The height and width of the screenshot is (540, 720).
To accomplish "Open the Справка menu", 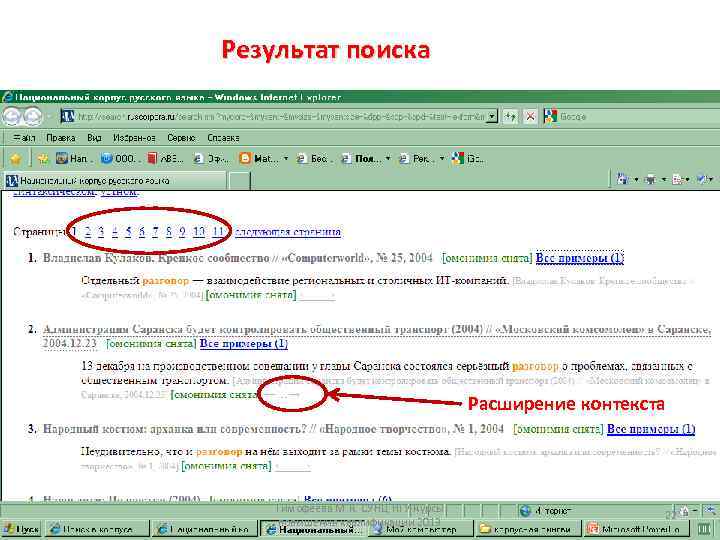I will click(223, 138).
